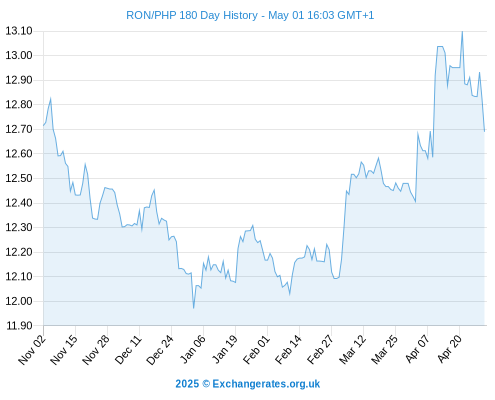
Task: Select the Jan 06 date label
Action: [x=192, y=350]
